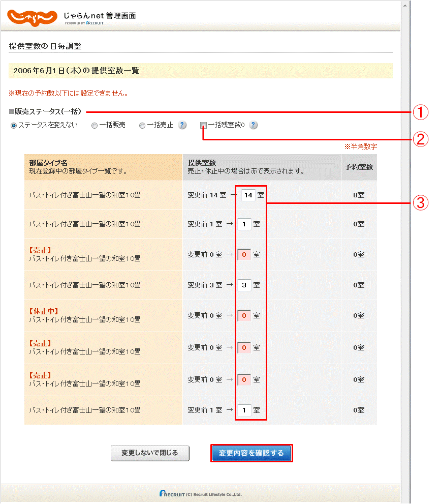440x504 pixels.
Task: Click the 変更内容を確認する button
Action: 252,453
